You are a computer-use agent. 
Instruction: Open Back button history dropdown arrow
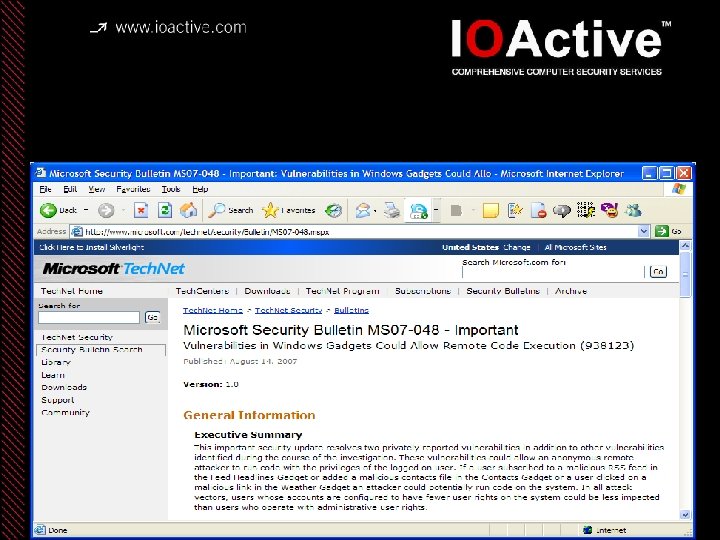pyautogui.click(x=86, y=210)
